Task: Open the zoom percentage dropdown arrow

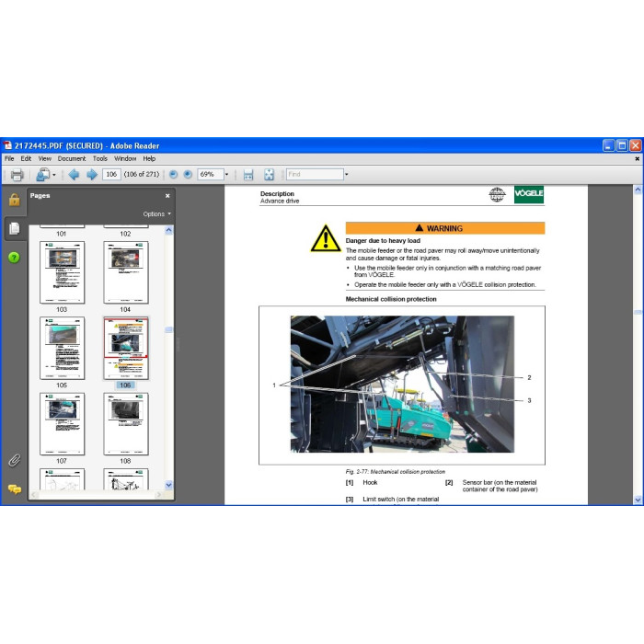Action: click(226, 175)
